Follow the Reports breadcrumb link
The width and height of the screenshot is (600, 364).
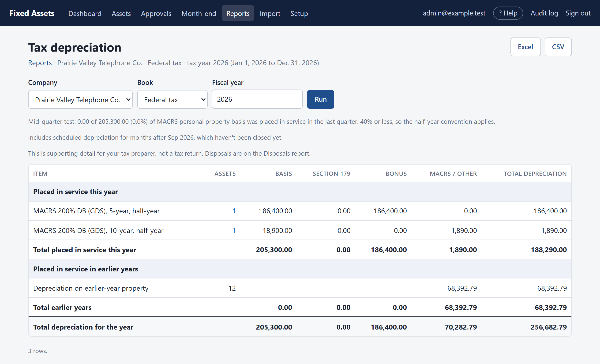[x=40, y=63]
